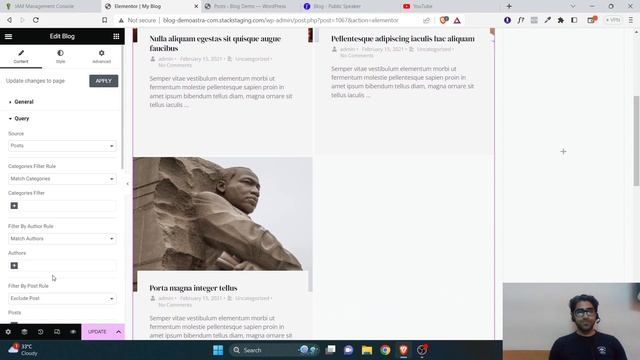Image resolution: width=640 pixels, height=360 pixels.
Task: Open the Elementor hamburger menu
Action: [x=8, y=36]
